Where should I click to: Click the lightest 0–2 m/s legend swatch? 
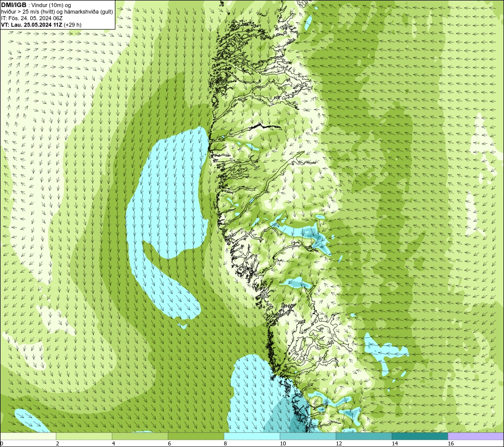pos(28,436)
